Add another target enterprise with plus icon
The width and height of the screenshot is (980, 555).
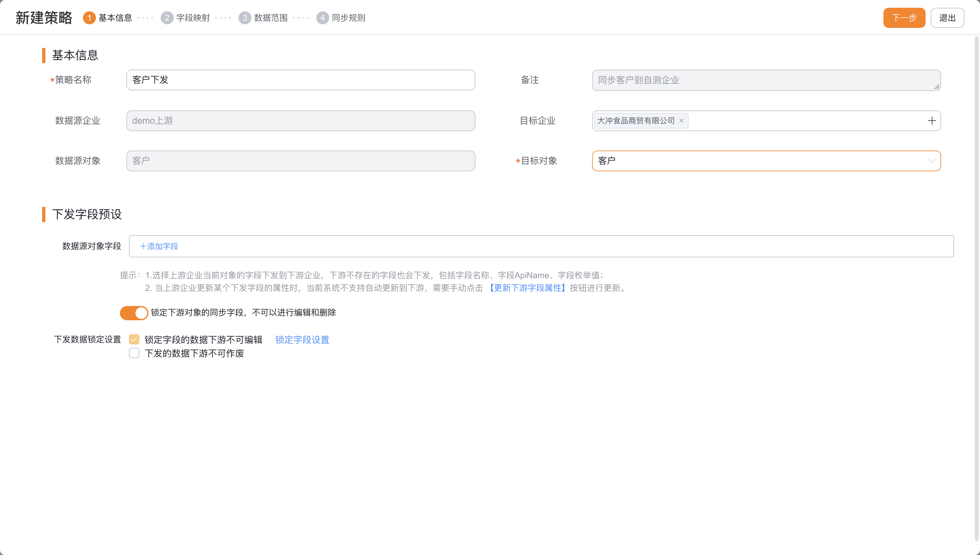[932, 121]
